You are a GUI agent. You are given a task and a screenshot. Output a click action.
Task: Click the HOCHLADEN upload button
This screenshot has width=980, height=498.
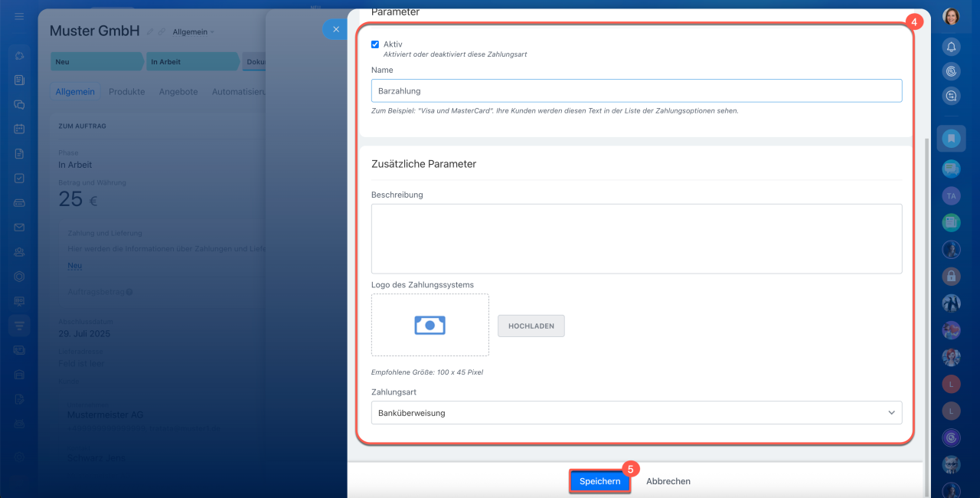click(x=531, y=326)
